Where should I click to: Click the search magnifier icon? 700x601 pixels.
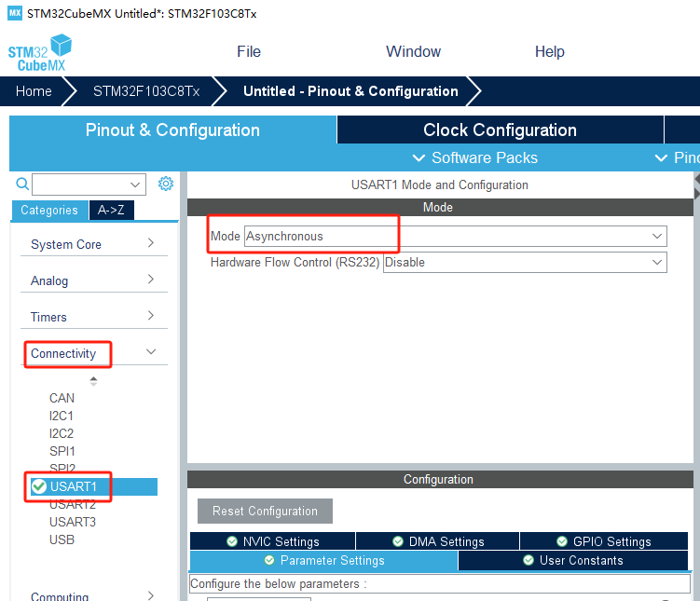[21, 184]
